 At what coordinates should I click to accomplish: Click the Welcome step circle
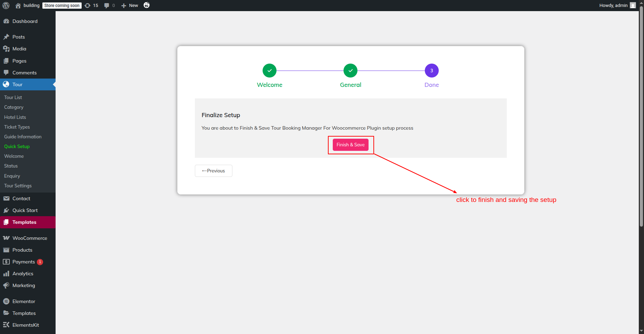[x=270, y=71]
